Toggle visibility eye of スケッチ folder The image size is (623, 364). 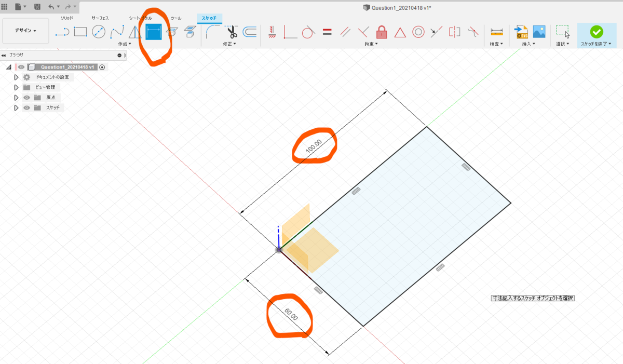point(26,108)
